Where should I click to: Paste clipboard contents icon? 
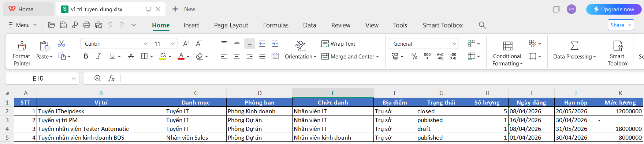pyautogui.click(x=44, y=46)
